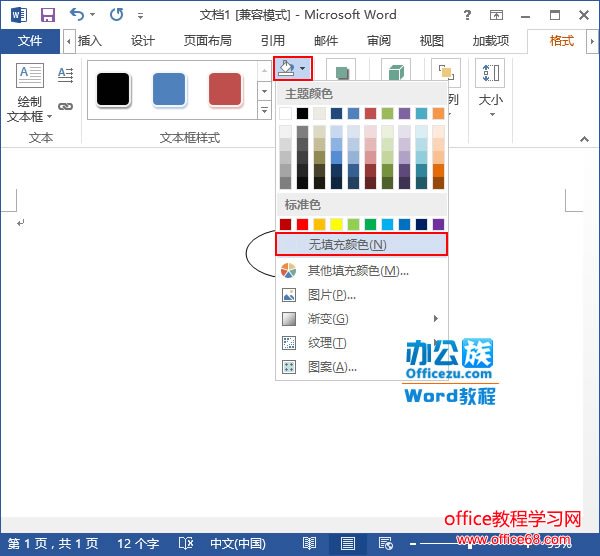Open the 文件 file menu

coord(30,41)
